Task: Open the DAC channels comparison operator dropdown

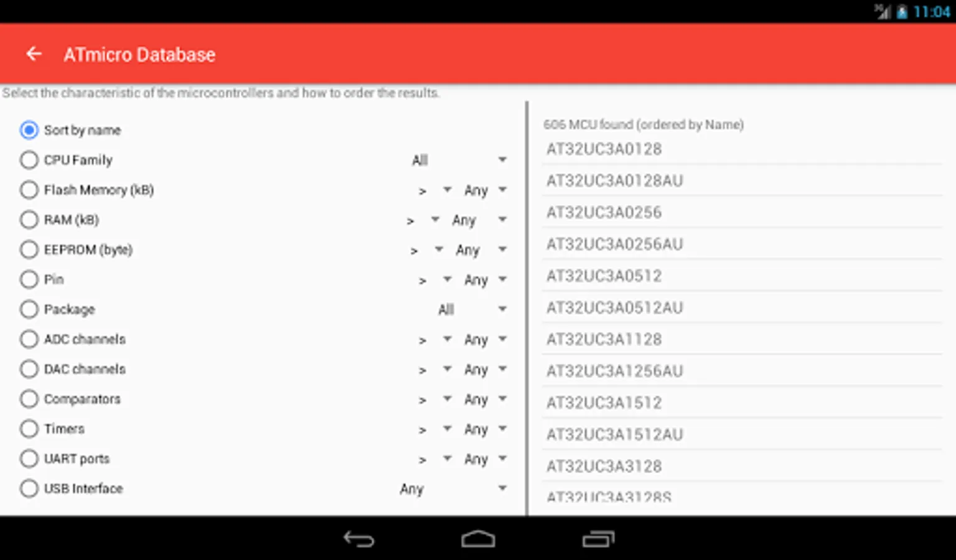Action: pyautogui.click(x=434, y=369)
